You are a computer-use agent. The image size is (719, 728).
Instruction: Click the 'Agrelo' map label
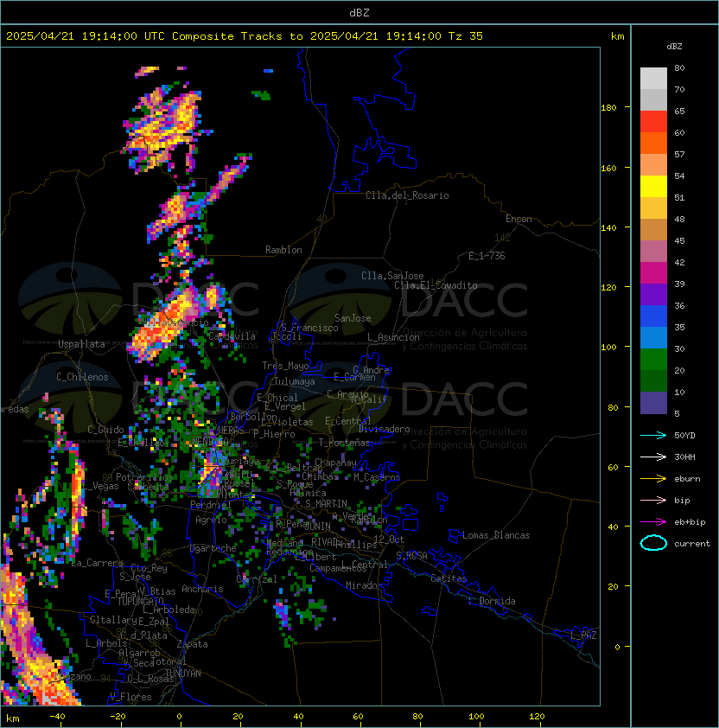point(211,520)
